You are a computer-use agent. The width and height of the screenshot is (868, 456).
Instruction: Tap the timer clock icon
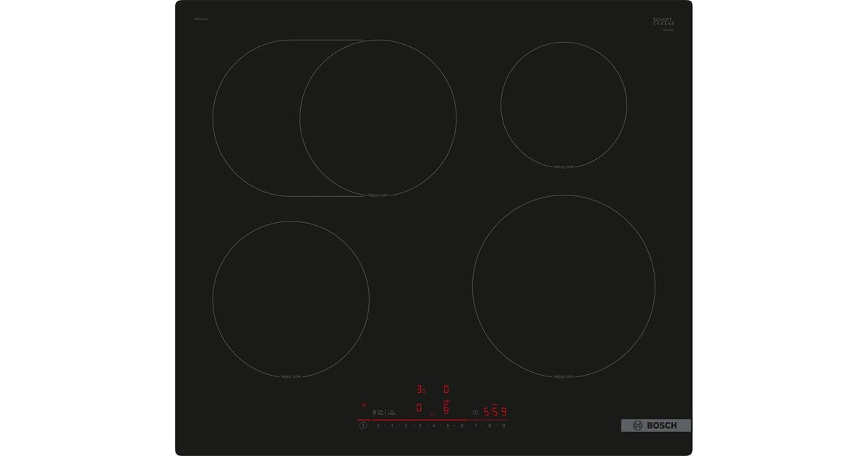click(475, 412)
